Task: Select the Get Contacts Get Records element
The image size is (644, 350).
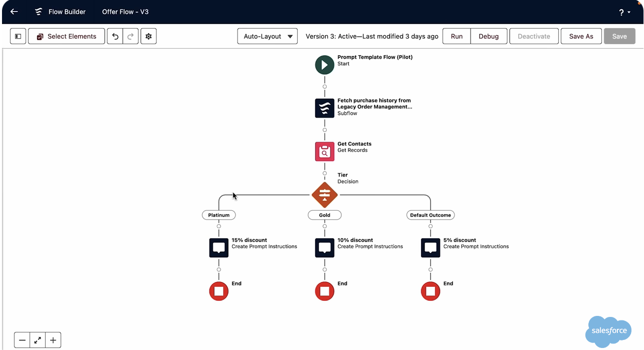Action: point(324,151)
